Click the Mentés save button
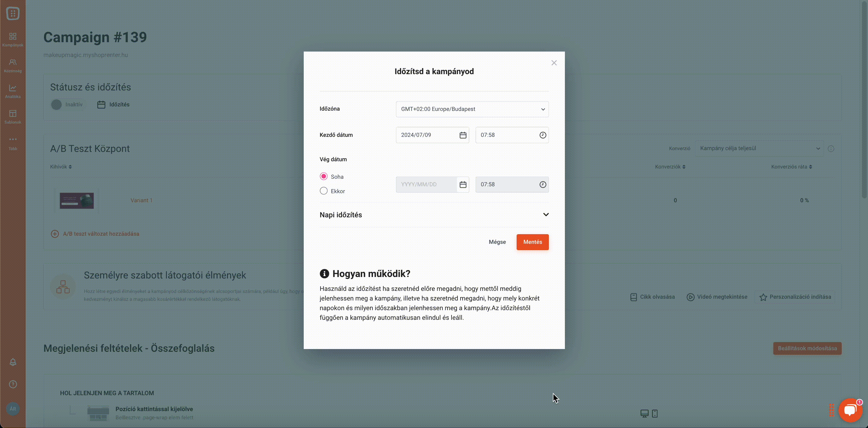The height and width of the screenshot is (428, 868). point(532,242)
